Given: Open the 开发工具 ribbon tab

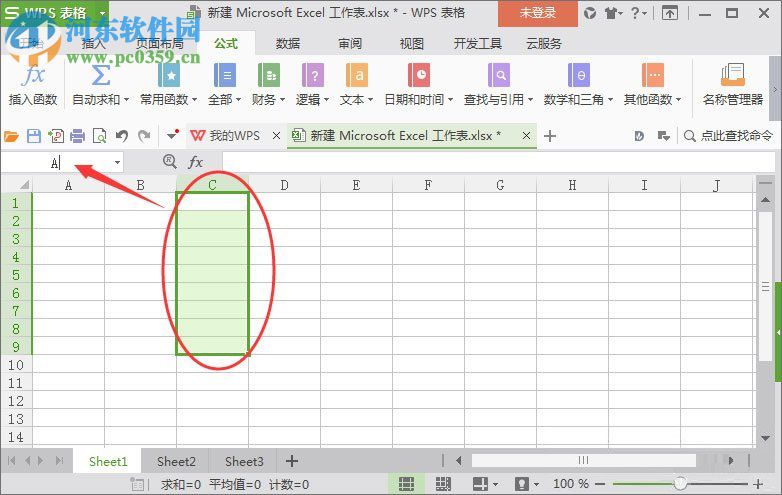Looking at the screenshot, I should pyautogui.click(x=477, y=43).
